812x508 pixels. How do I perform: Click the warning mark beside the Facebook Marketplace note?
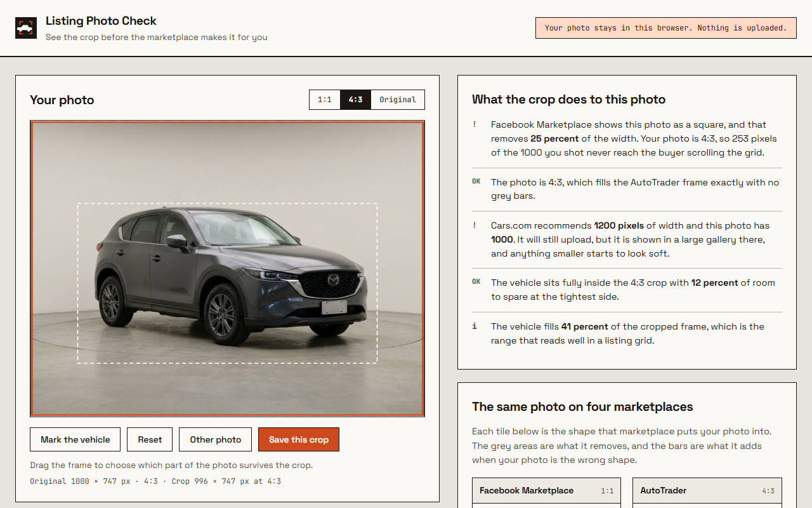pos(474,125)
